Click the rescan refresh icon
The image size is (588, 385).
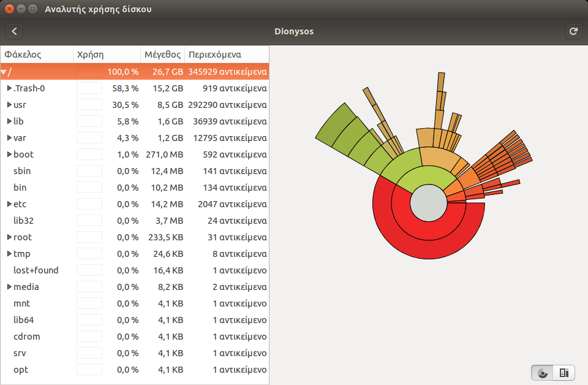point(573,31)
